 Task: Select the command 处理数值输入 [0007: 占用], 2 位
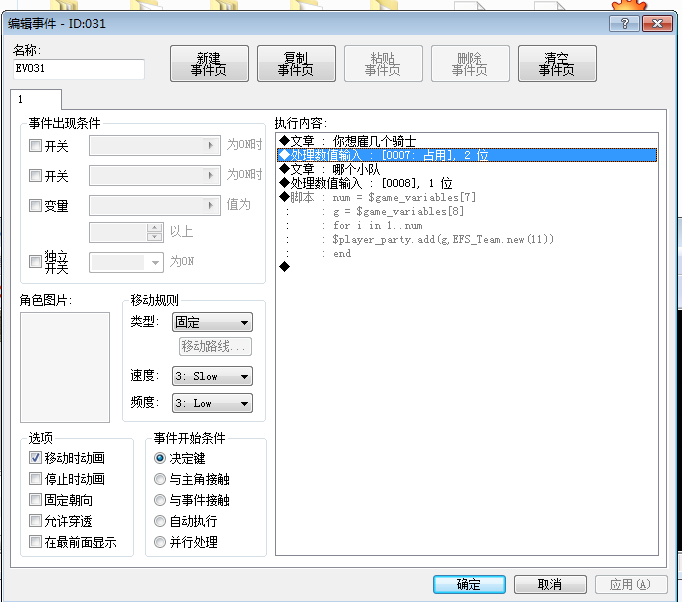pyautogui.click(x=467, y=155)
